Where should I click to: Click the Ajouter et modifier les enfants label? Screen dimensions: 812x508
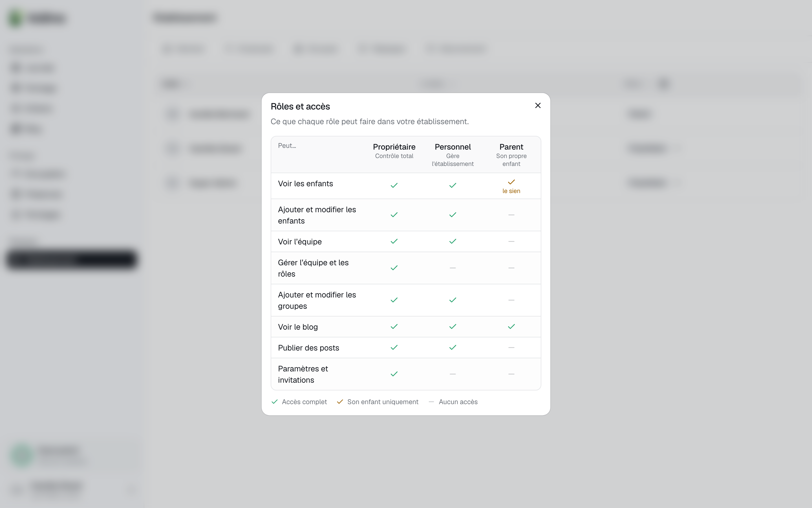pyautogui.click(x=317, y=215)
